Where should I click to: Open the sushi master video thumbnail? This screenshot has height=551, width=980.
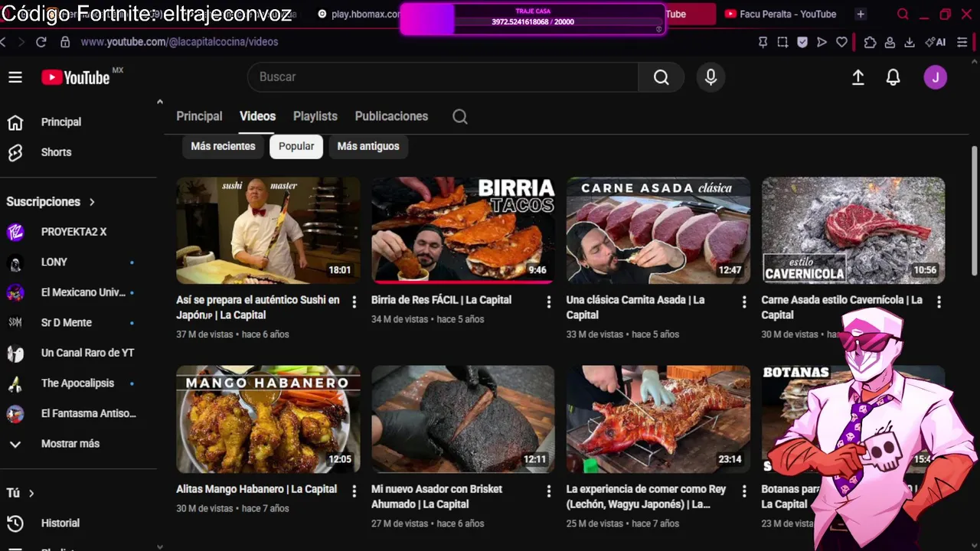click(x=268, y=230)
